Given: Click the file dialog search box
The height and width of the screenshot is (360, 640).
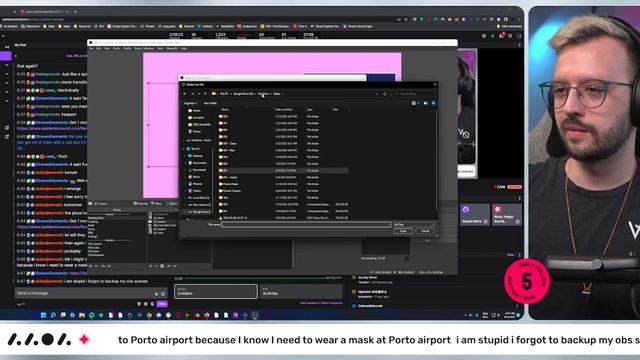Looking at the screenshot, I should pos(413,94).
